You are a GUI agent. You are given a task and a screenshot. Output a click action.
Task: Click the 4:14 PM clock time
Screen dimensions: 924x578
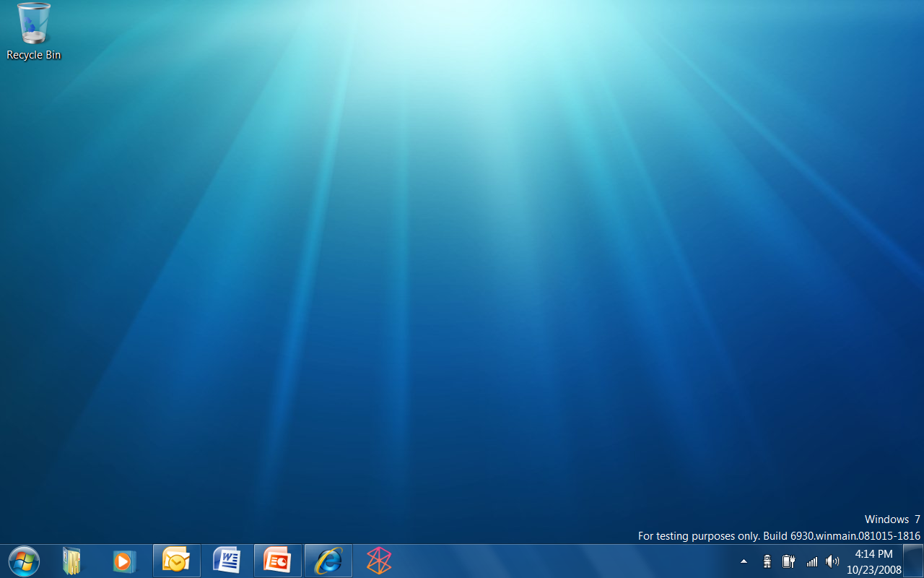click(x=873, y=554)
